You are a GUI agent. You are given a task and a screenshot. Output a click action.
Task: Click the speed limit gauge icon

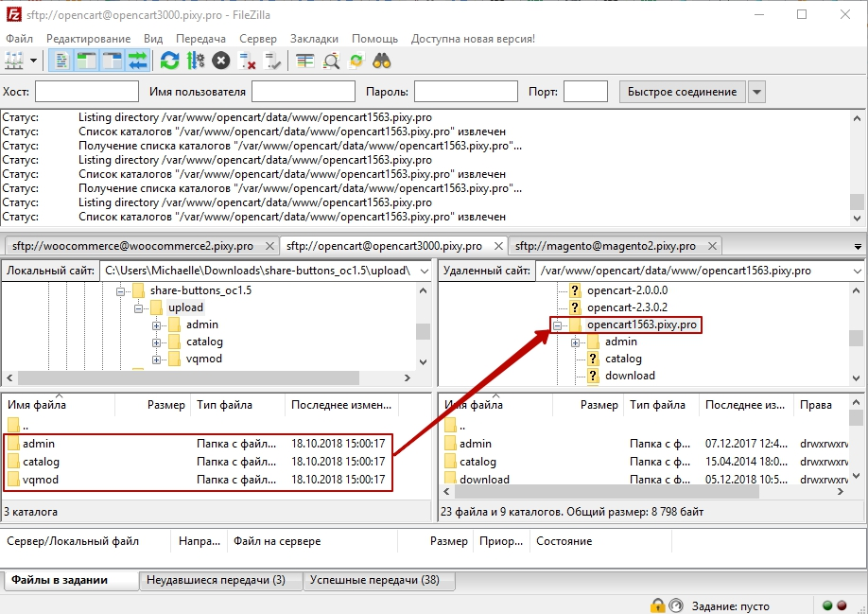click(x=675, y=605)
